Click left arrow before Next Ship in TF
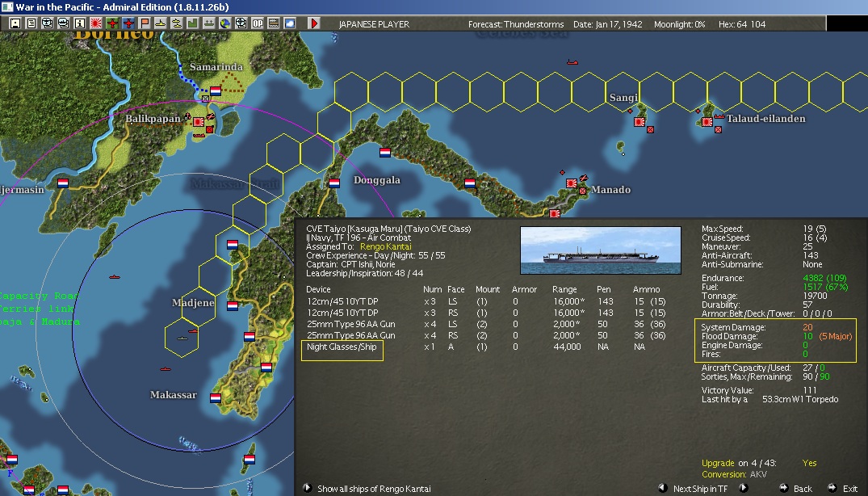This screenshot has height=496, width=868. click(x=662, y=488)
